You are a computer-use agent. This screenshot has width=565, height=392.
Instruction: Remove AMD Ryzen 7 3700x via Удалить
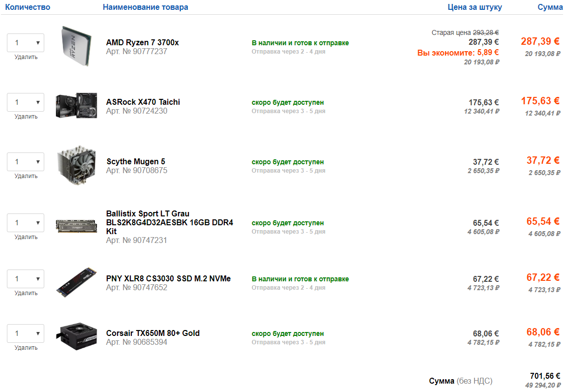coord(26,57)
